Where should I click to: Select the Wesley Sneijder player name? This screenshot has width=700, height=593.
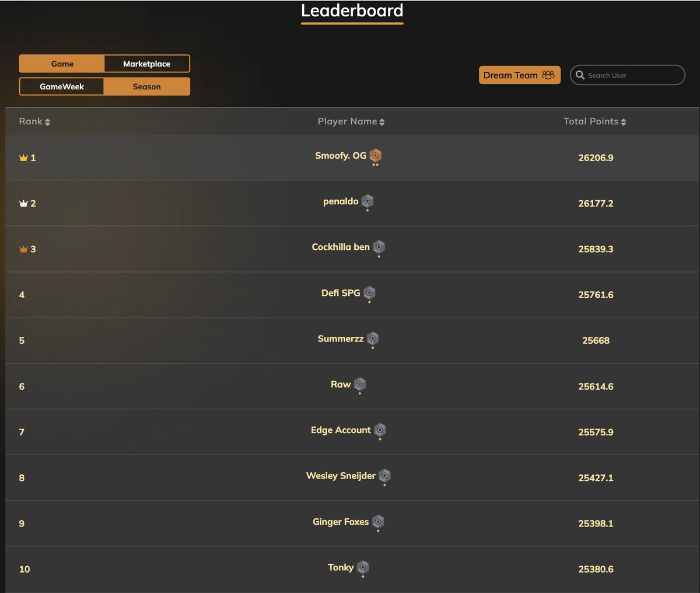click(341, 476)
